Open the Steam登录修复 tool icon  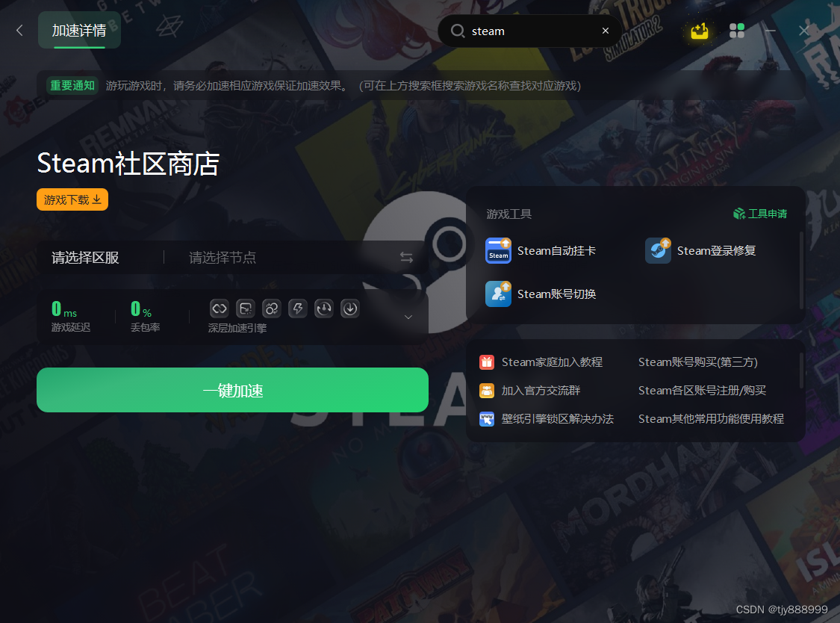click(658, 250)
